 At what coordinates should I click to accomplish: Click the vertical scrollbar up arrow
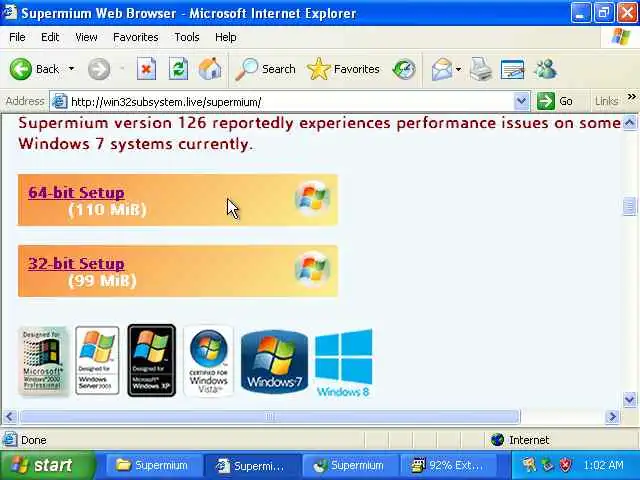tap(630, 122)
